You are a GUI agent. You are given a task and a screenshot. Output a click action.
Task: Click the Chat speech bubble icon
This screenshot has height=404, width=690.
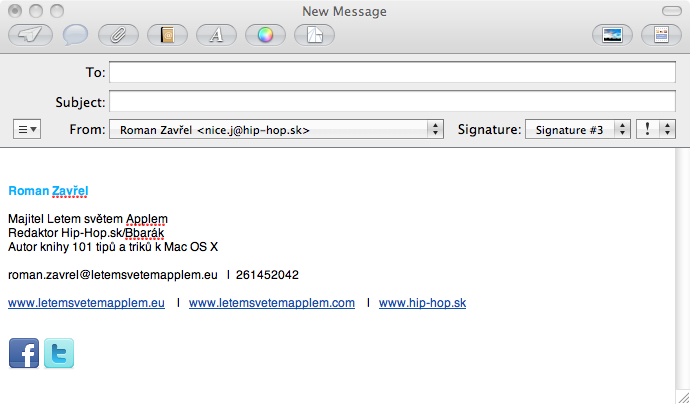click(x=74, y=35)
